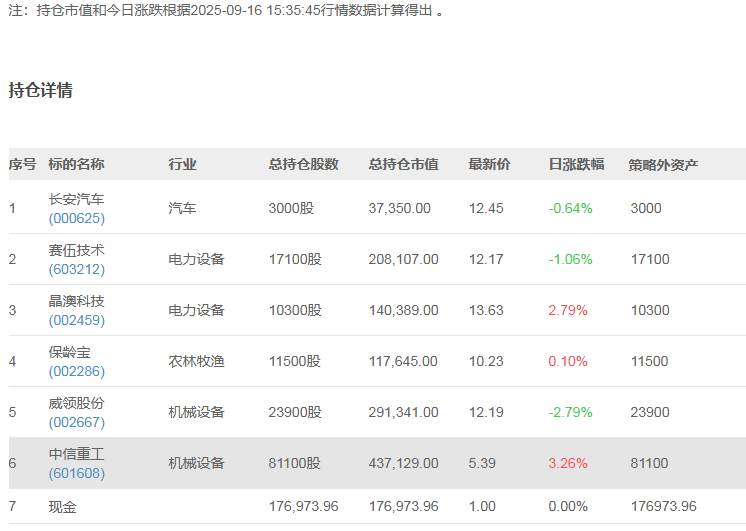
Task: Click latest price 12.19
Action: click(486, 412)
